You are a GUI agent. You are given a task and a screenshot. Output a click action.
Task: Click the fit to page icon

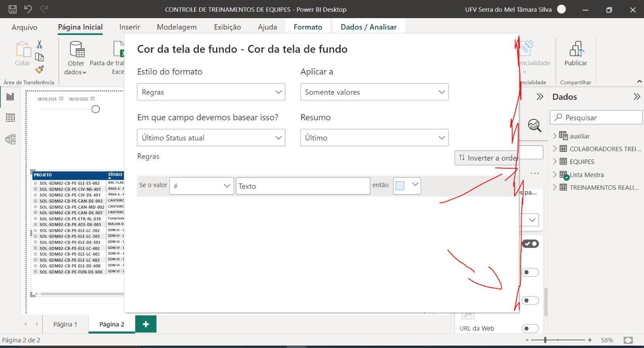point(628,340)
